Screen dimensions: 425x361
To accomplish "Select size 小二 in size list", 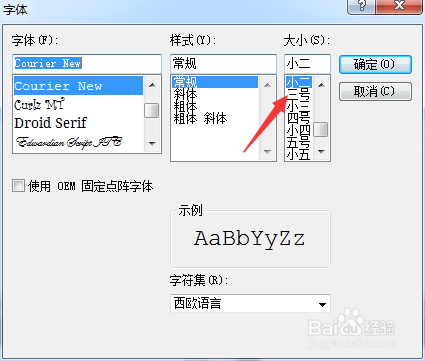I will point(299,82).
